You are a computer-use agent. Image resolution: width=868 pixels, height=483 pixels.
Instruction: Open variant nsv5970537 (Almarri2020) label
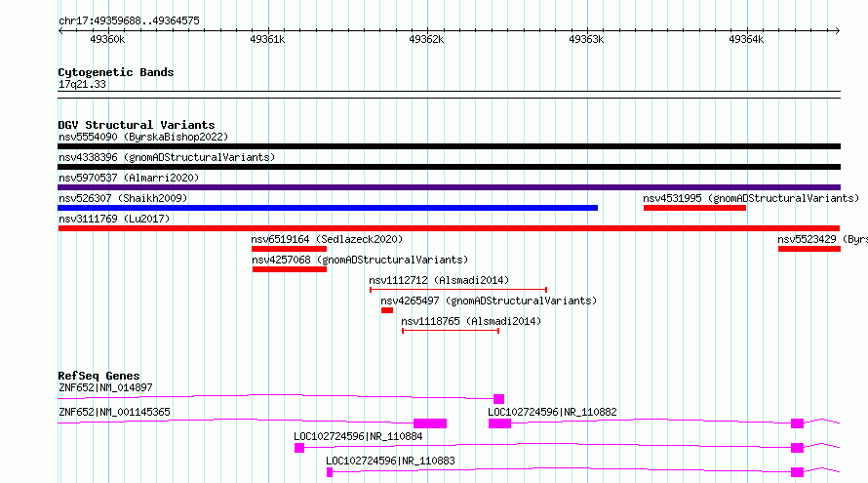click(129, 178)
